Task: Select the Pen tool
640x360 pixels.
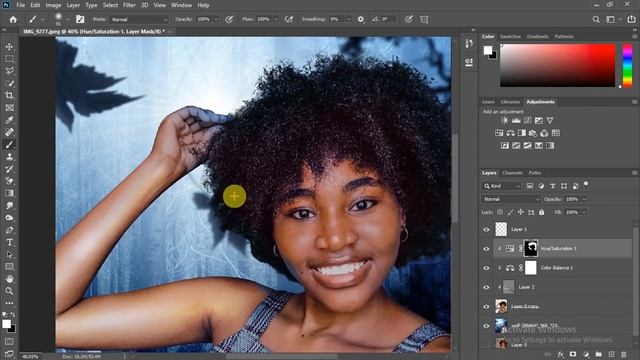Action: (x=9, y=230)
